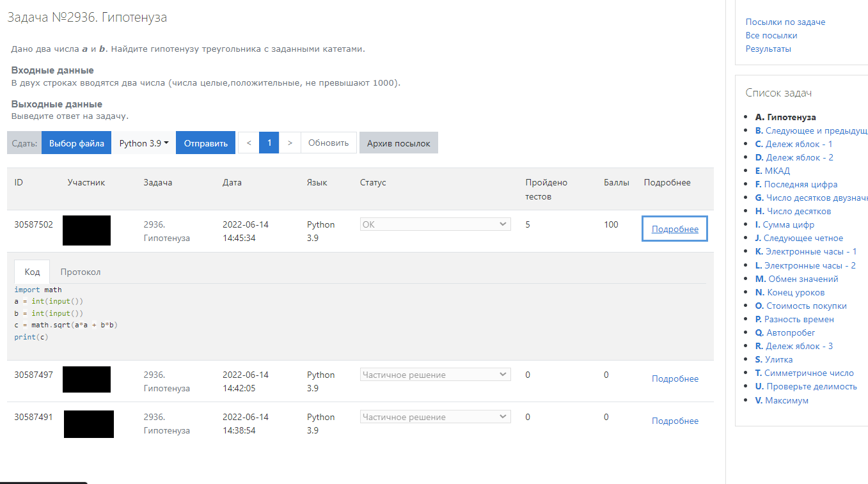Screen dimensions: 868x484
Task: Click the Обновить refresh button
Action: click(x=329, y=143)
